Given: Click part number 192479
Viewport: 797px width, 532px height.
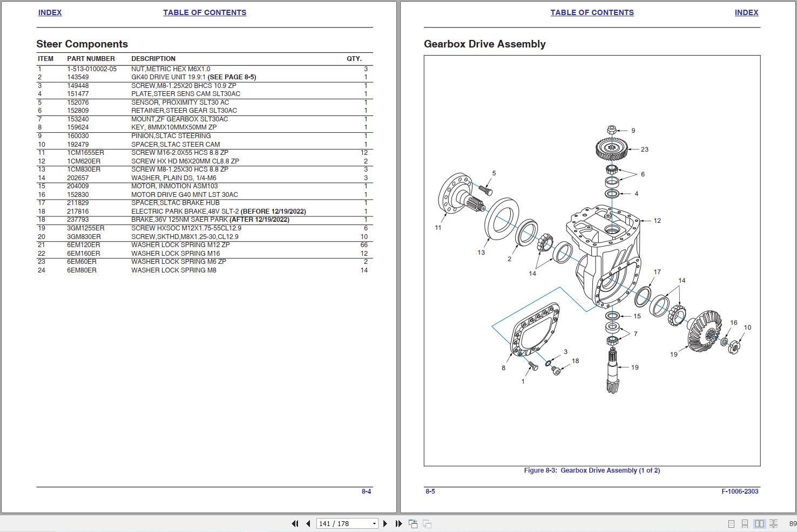Looking at the screenshot, I should [x=78, y=145].
